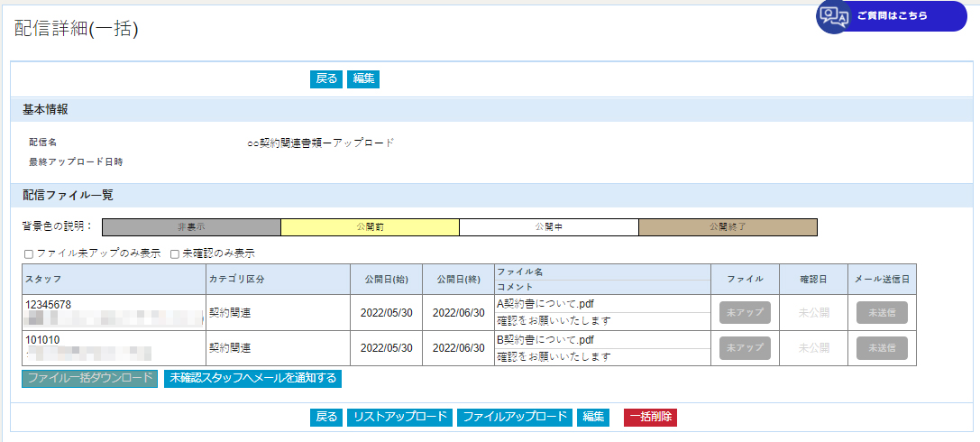Click 未確認スタッフへメールを通知する button
Image resolution: width=980 pixels, height=442 pixels.
pyautogui.click(x=252, y=378)
